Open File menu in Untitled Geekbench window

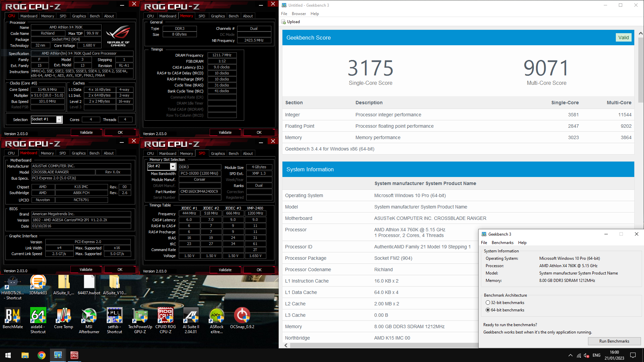pyautogui.click(x=284, y=14)
